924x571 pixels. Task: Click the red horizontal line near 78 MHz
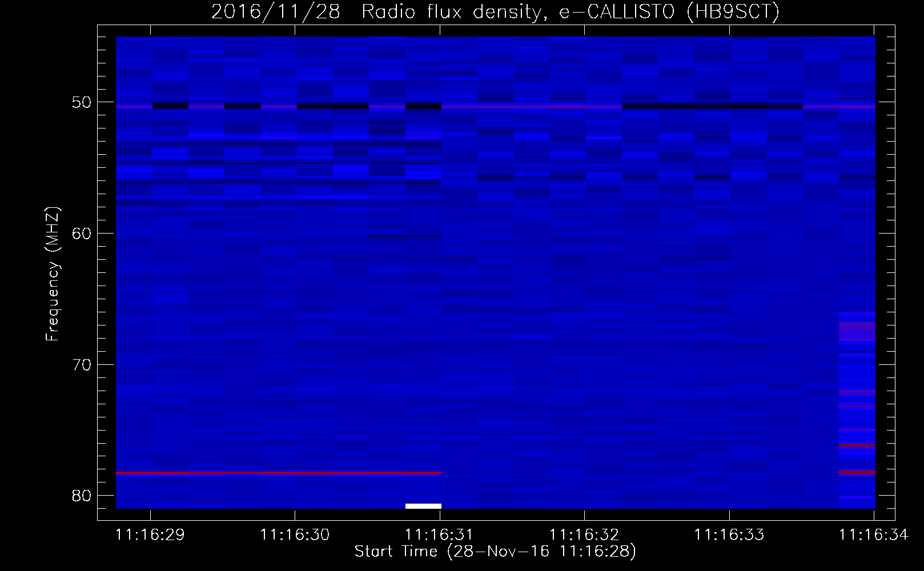tap(279, 473)
